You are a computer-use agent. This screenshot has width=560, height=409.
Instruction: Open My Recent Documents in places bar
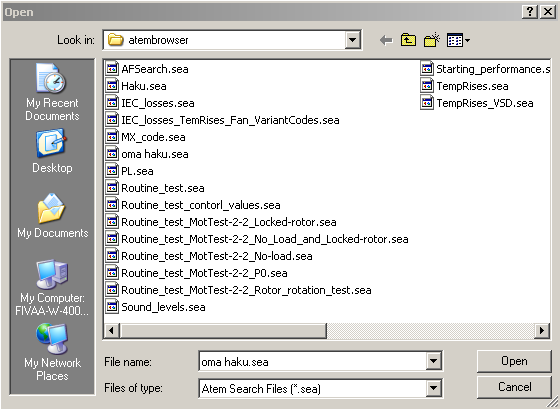click(x=52, y=92)
